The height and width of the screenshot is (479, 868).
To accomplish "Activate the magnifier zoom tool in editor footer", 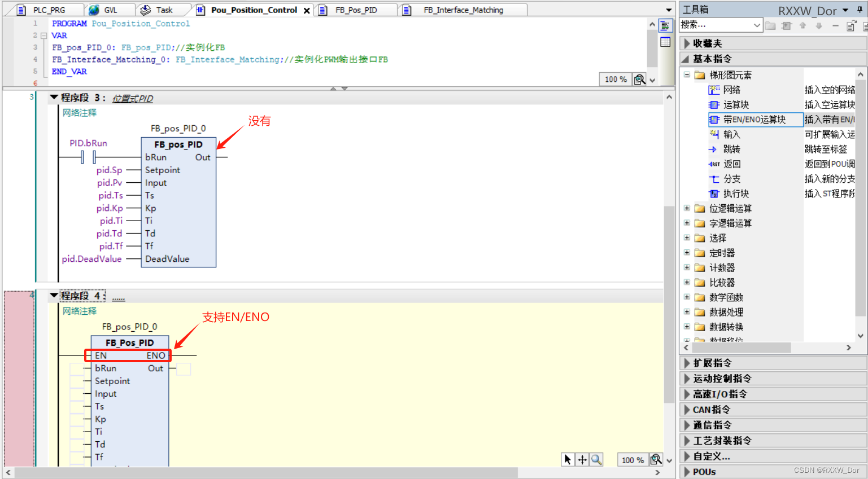I will 596,460.
